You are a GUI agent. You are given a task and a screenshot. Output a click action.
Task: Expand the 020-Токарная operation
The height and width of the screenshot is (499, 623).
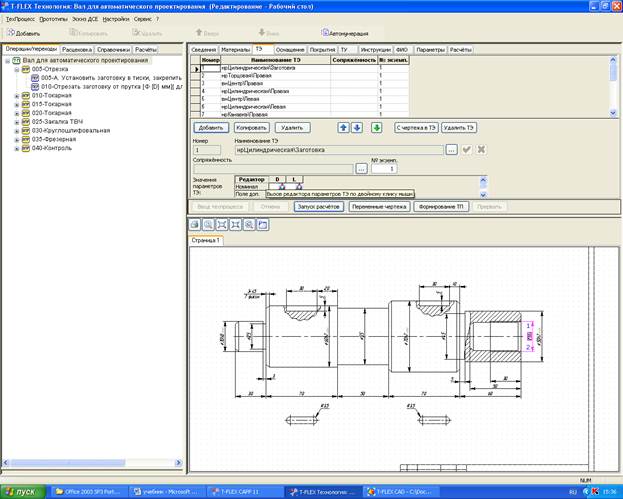point(17,113)
